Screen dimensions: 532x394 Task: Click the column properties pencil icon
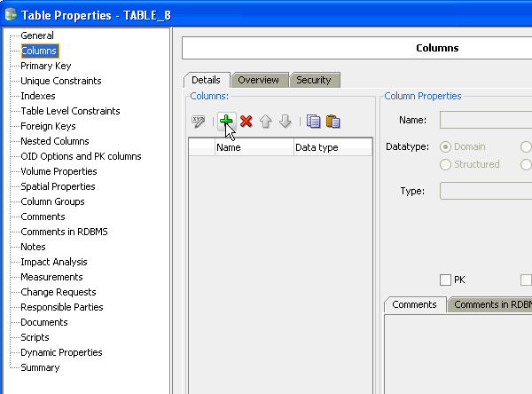[199, 122]
